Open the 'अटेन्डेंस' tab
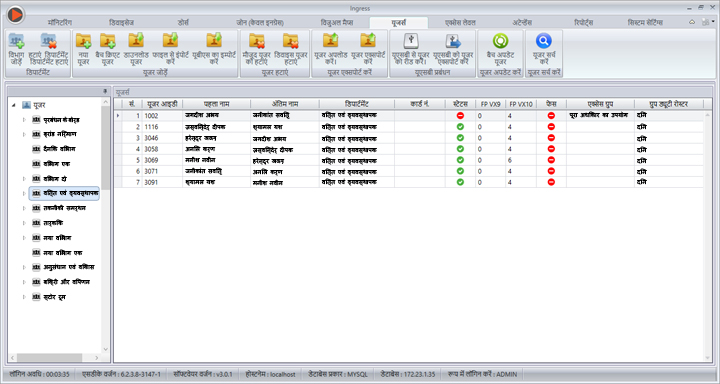This screenshot has height=384, width=720. (x=522, y=23)
